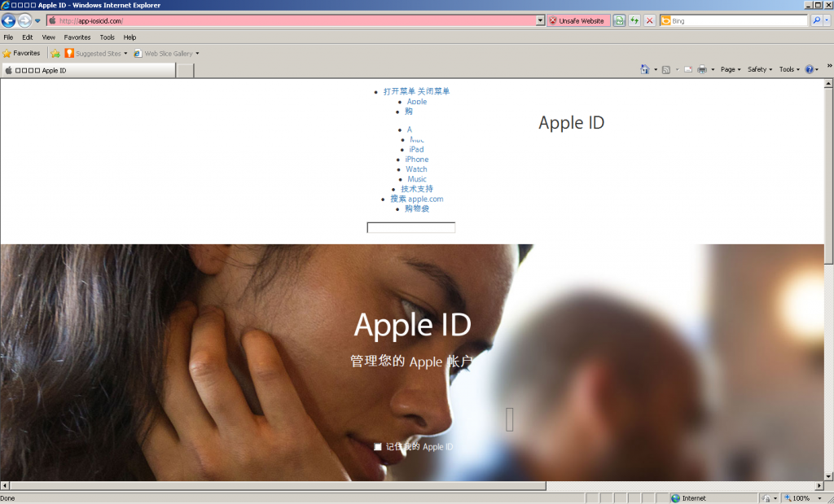This screenshot has width=834, height=504.
Task: Select the Apple ID browser tab
Action: [88, 70]
